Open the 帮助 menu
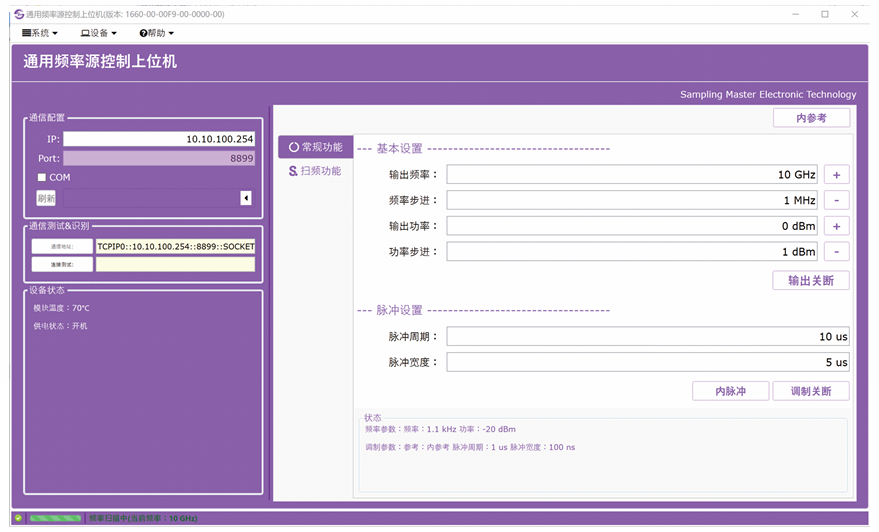 157,33
